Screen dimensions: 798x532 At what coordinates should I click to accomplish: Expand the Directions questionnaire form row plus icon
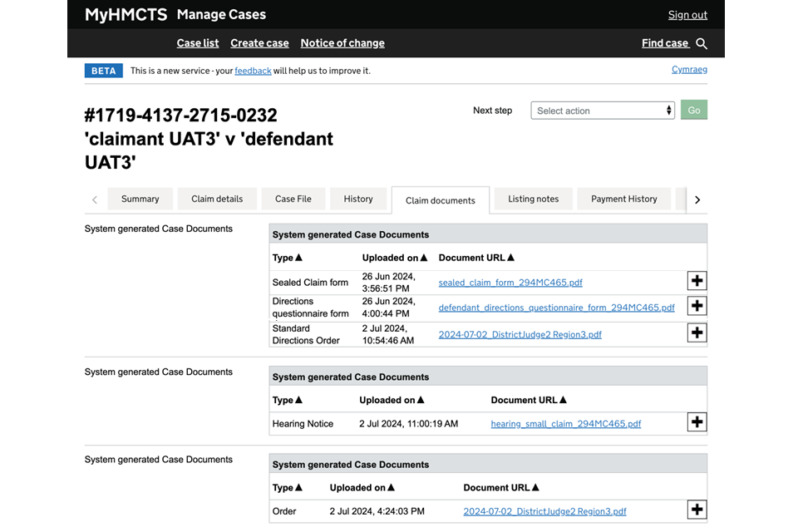[697, 306]
